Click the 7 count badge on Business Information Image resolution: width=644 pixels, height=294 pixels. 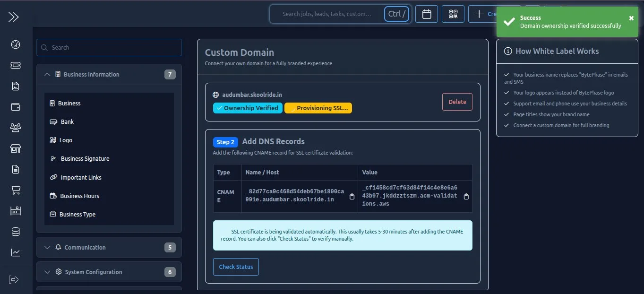(170, 74)
